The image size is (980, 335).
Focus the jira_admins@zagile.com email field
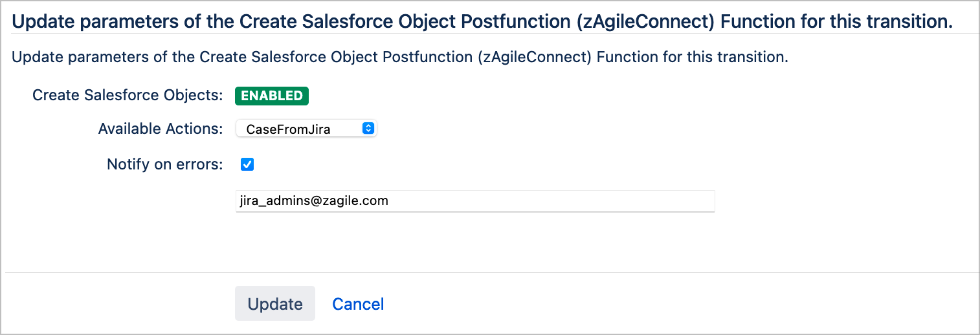475,201
